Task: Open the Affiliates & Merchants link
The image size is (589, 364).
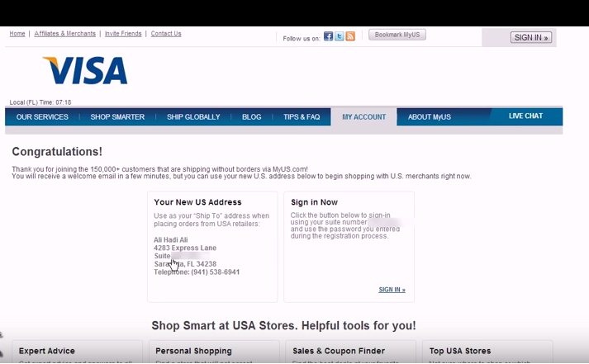Action: pos(64,34)
